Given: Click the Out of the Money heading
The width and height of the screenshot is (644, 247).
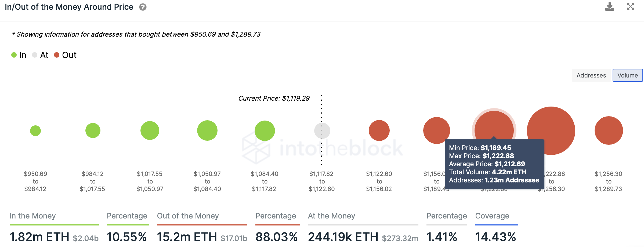Looking at the screenshot, I should tap(188, 216).
